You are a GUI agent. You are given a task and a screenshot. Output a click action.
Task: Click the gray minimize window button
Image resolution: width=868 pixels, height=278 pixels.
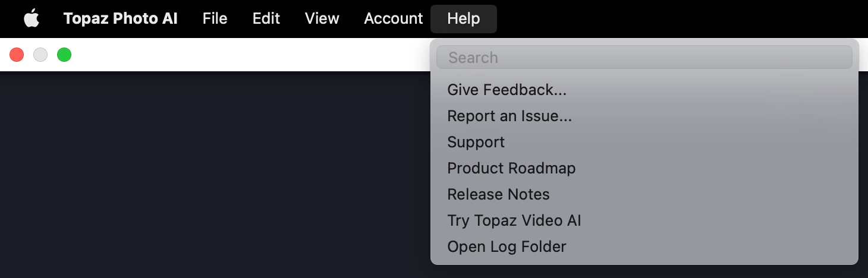(40, 55)
